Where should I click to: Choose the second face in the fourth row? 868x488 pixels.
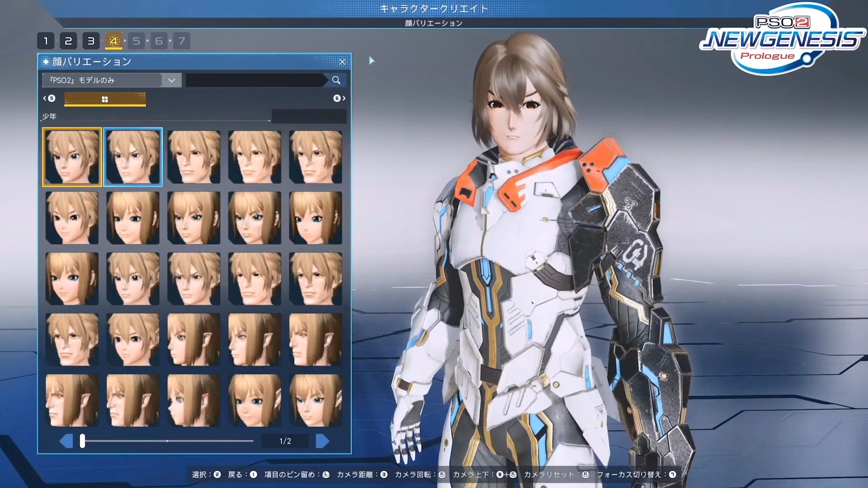(133, 340)
